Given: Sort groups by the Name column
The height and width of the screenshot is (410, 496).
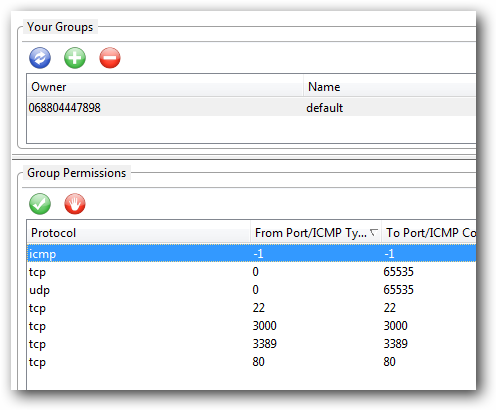Looking at the screenshot, I should pyautogui.click(x=390, y=87).
